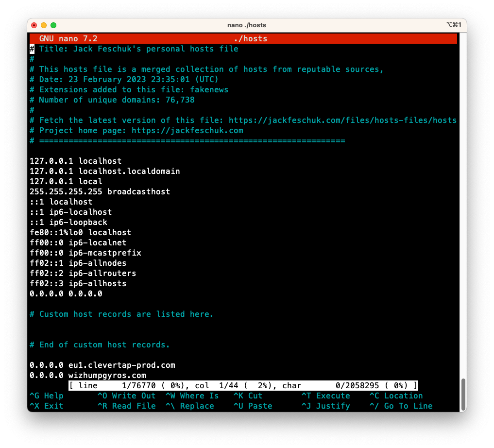494x448 pixels.
Task: Place cursor on the eu1.clevertap-prod.com entry
Action: coord(102,365)
